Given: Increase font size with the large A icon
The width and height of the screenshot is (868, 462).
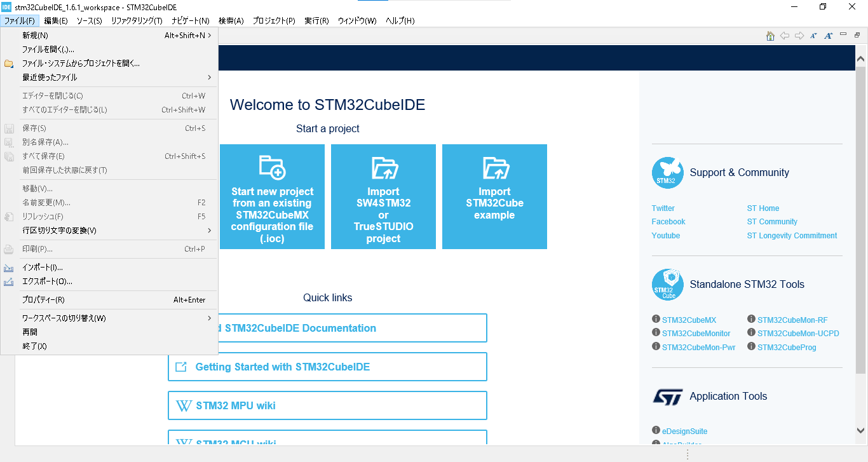Looking at the screenshot, I should coord(828,36).
